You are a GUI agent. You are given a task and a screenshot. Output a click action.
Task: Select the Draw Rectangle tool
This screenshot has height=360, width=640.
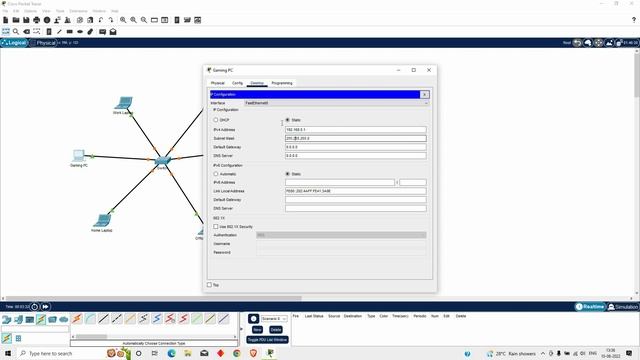click(x=69, y=31)
